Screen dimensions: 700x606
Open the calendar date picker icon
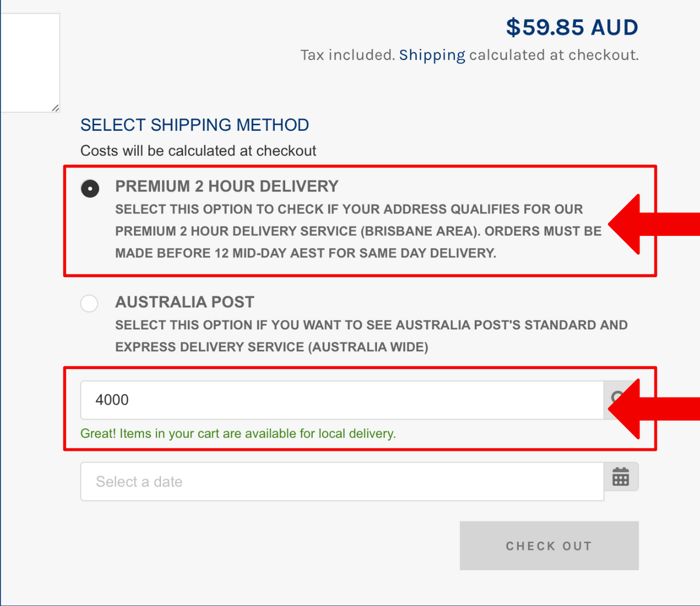coord(621,477)
